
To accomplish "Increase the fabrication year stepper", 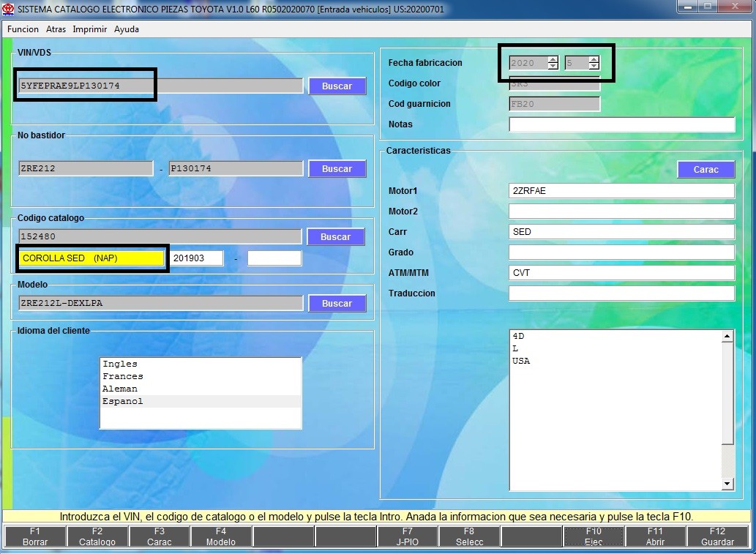I will [553, 60].
